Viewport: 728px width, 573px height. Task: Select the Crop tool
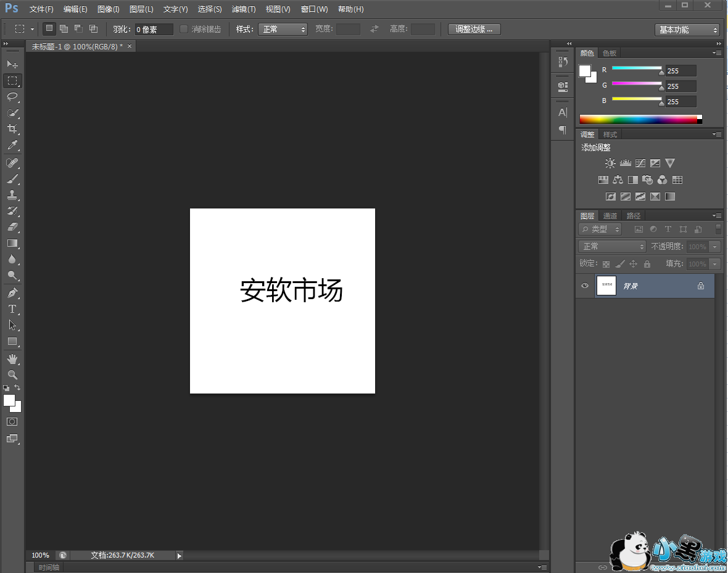12,129
